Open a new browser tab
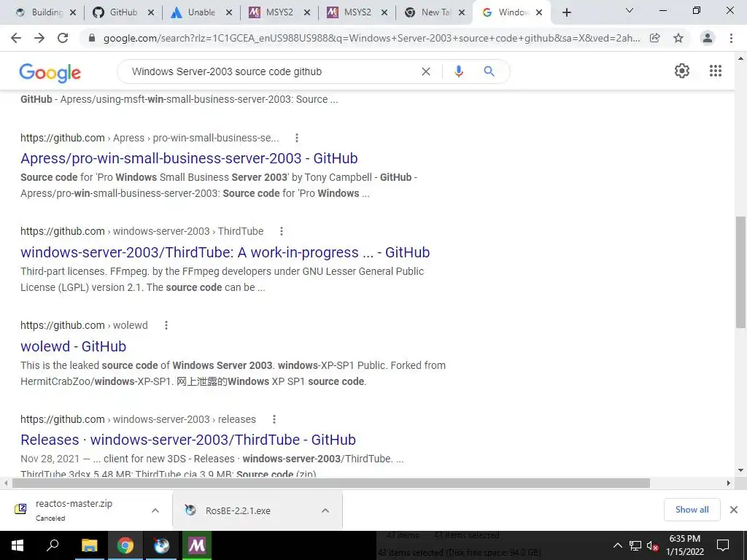 pyautogui.click(x=566, y=13)
